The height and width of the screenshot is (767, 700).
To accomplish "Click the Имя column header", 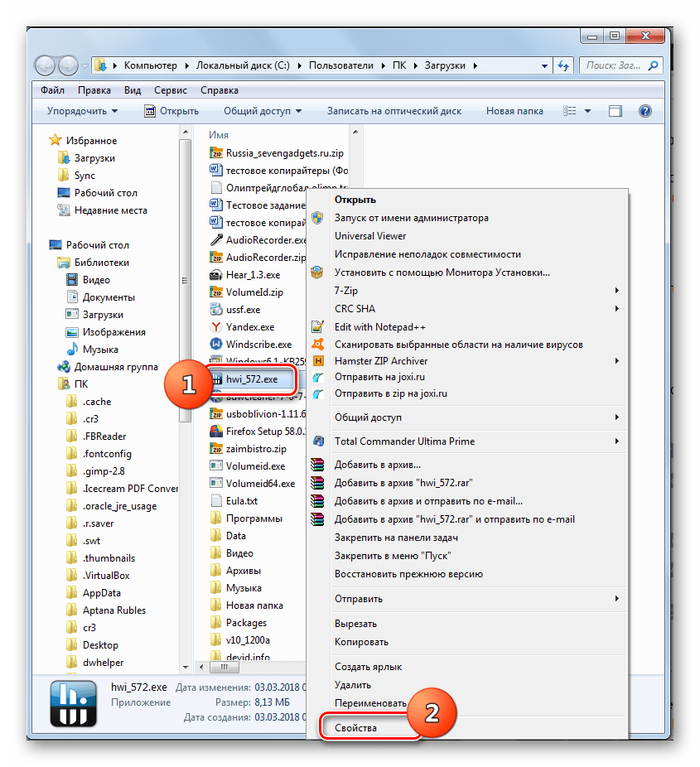I will 219,135.
